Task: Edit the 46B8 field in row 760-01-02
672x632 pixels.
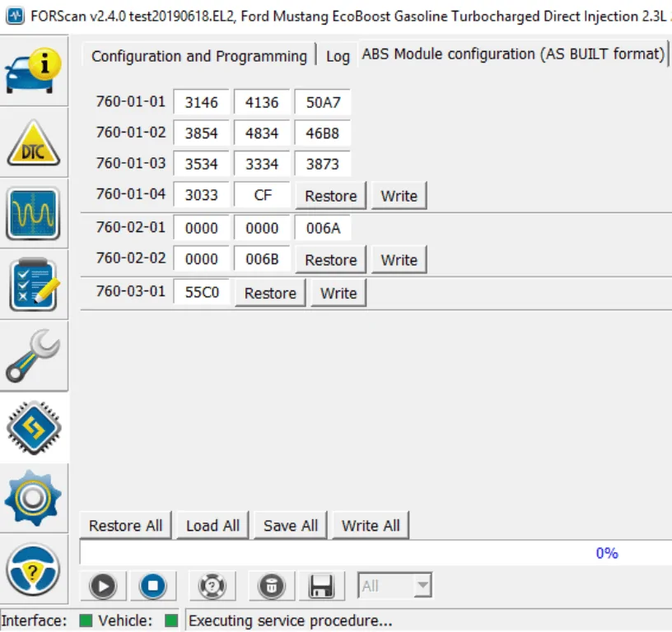Action: pos(322,132)
